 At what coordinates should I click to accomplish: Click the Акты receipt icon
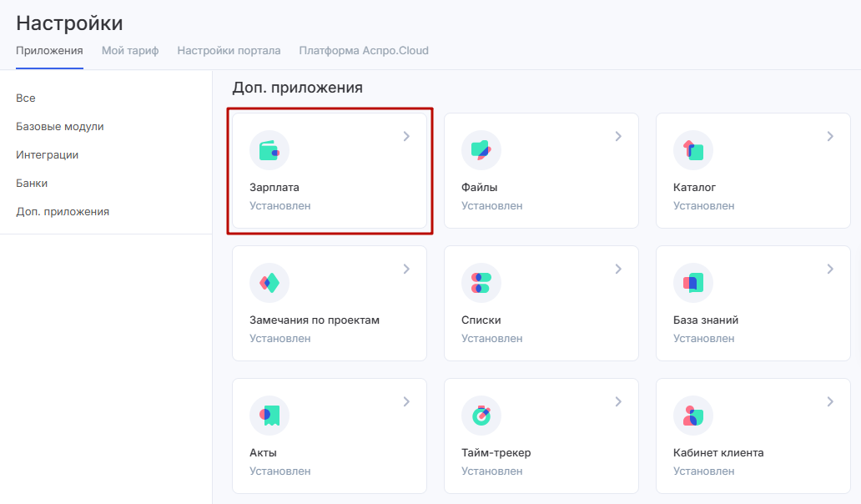(x=269, y=416)
